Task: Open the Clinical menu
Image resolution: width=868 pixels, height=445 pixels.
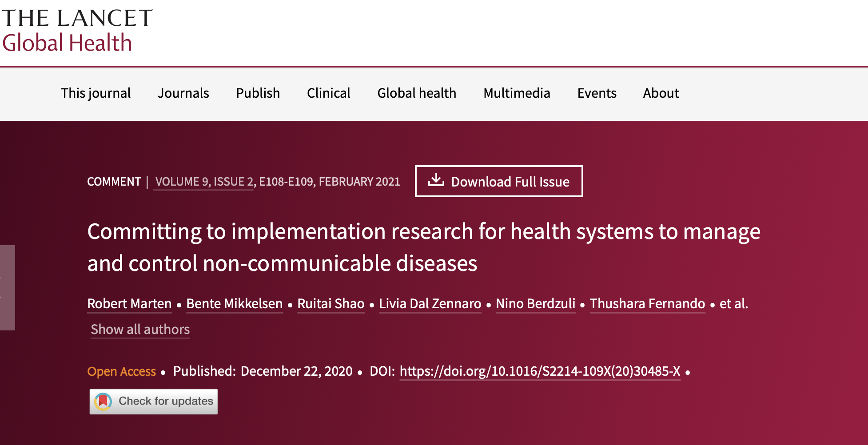Action: coord(328,93)
